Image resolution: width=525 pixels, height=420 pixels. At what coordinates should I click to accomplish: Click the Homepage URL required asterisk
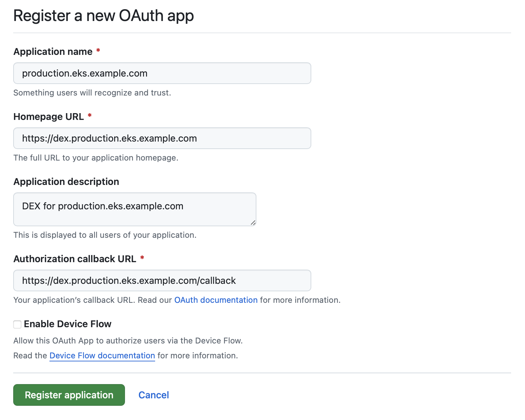pyautogui.click(x=89, y=116)
